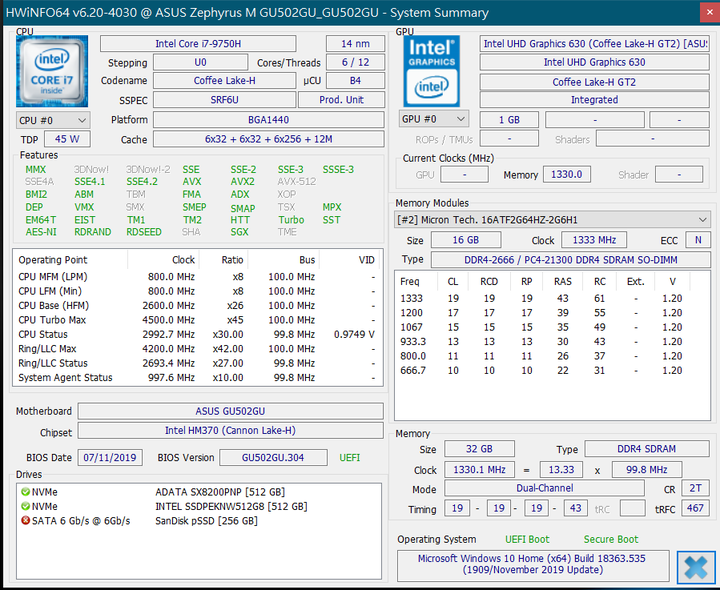Click the green UEFI label
This screenshot has height=590, width=720.
[349, 457]
